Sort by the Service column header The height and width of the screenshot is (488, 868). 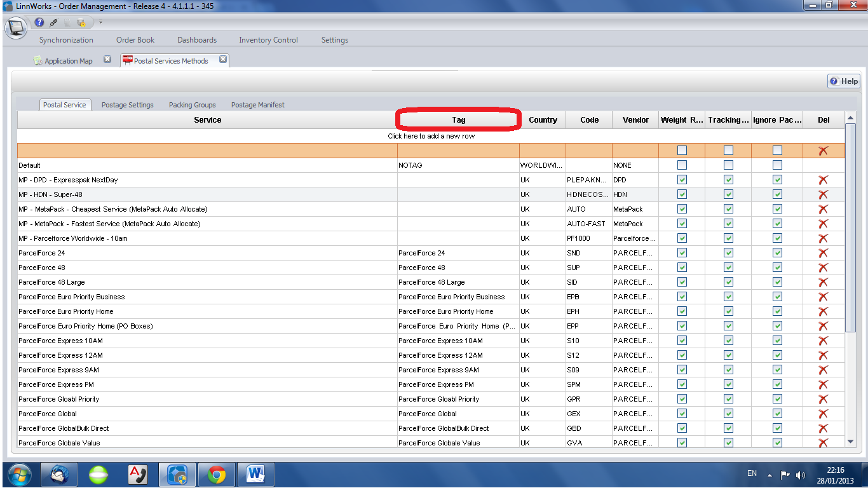[207, 120]
